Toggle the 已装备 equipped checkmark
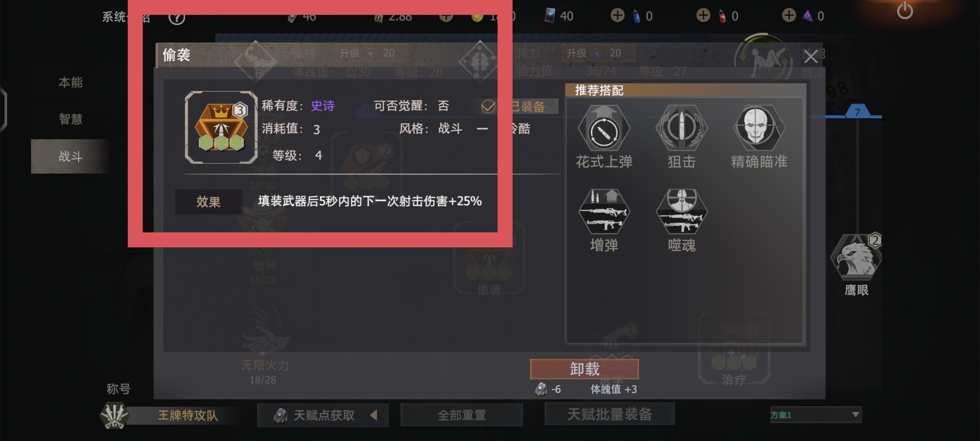 (x=488, y=107)
